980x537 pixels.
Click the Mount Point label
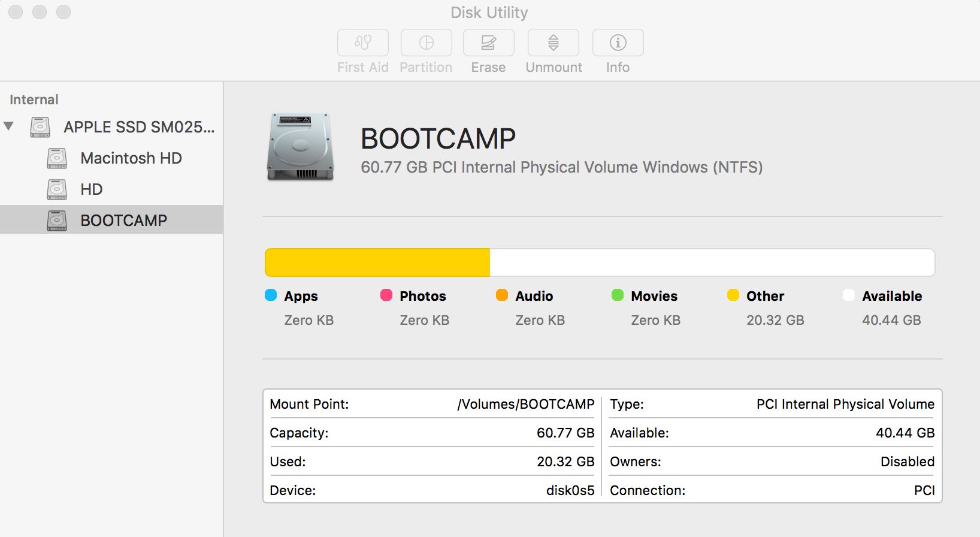[309, 404]
